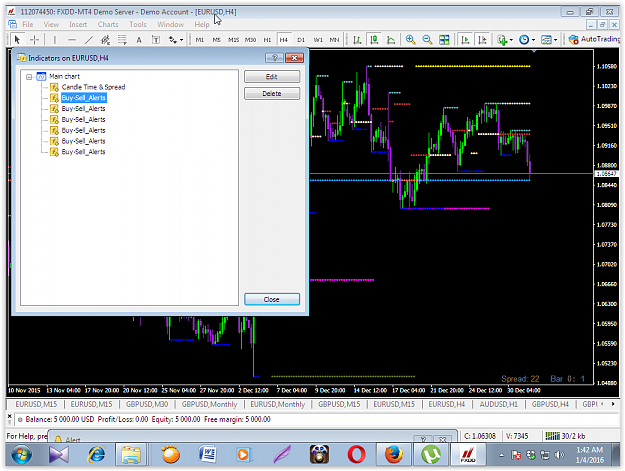625x471 pixels.
Task: Pick the equidistant channel tool
Action: 105,39
